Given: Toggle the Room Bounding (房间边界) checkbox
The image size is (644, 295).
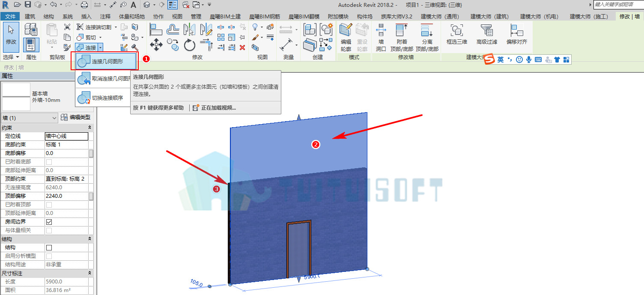Looking at the screenshot, I should [x=49, y=222].
